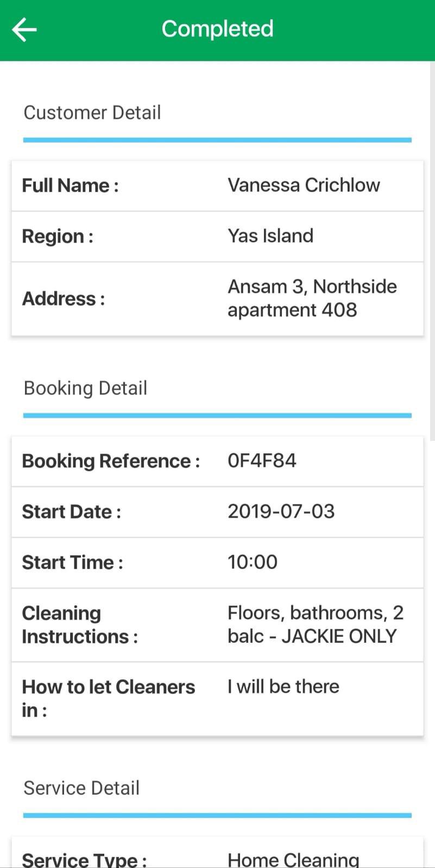
Task: Tap booking reference code 0F4F84
Action: tap(262, 461)
